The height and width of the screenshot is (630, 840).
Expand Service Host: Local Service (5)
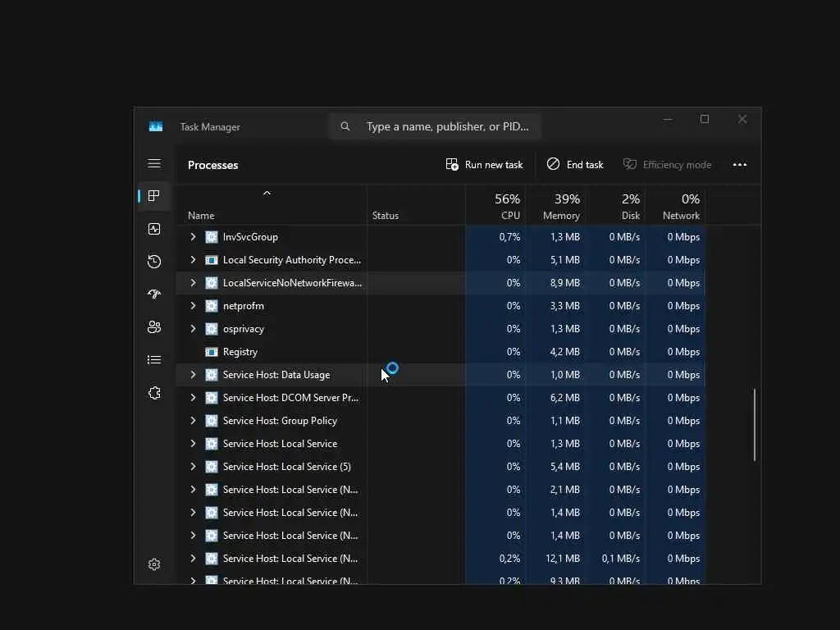click(193, 467)
